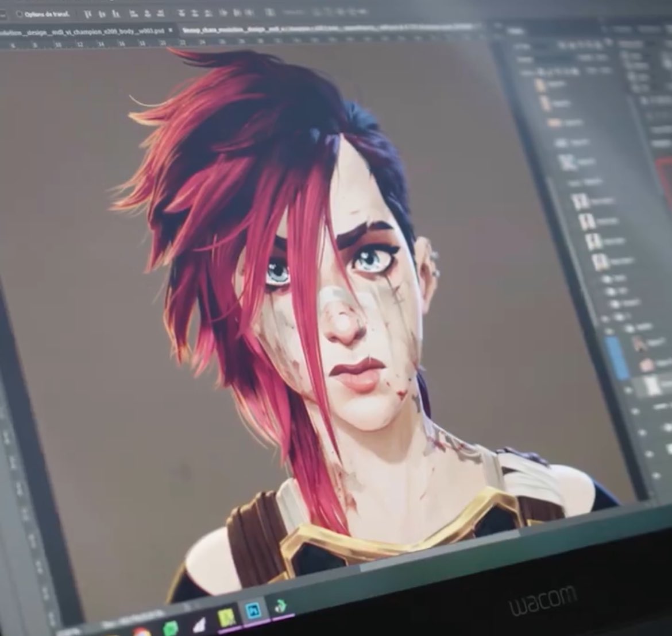The image size is (672, 636).
Task: Click the blue color tag in Layers panel
Action: (616, 358)
